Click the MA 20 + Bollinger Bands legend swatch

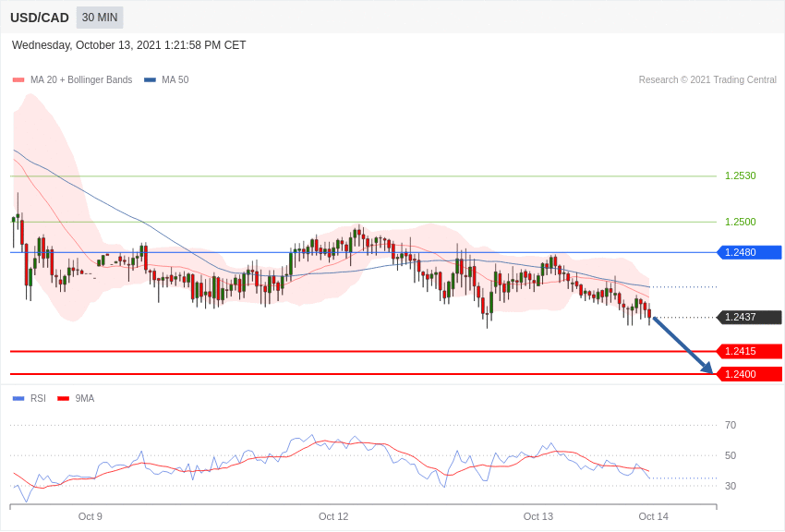[18, 79]
